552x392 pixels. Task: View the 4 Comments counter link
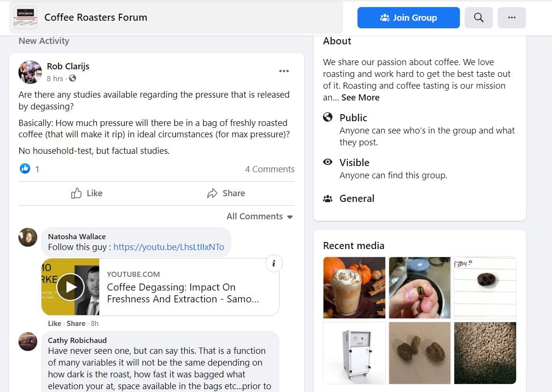(x=269, y=168)
